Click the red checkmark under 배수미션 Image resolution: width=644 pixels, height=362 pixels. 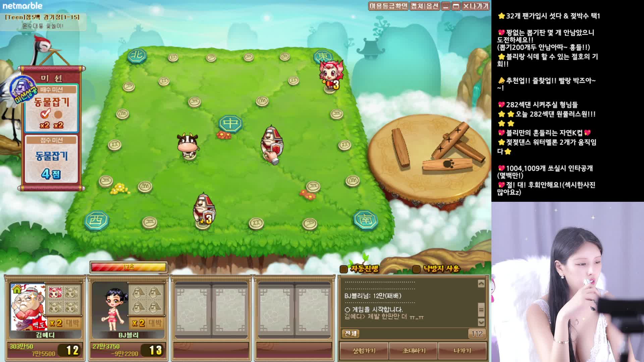[x=45, y=114]
